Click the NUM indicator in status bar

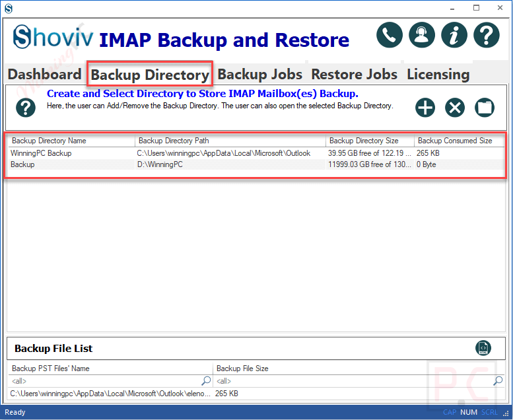click(x=469, y=412)
